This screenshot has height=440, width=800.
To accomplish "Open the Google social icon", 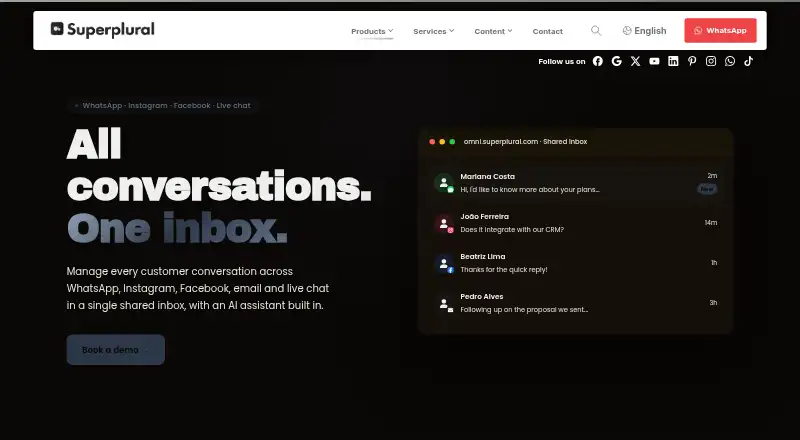I will [x=616, y=61].
